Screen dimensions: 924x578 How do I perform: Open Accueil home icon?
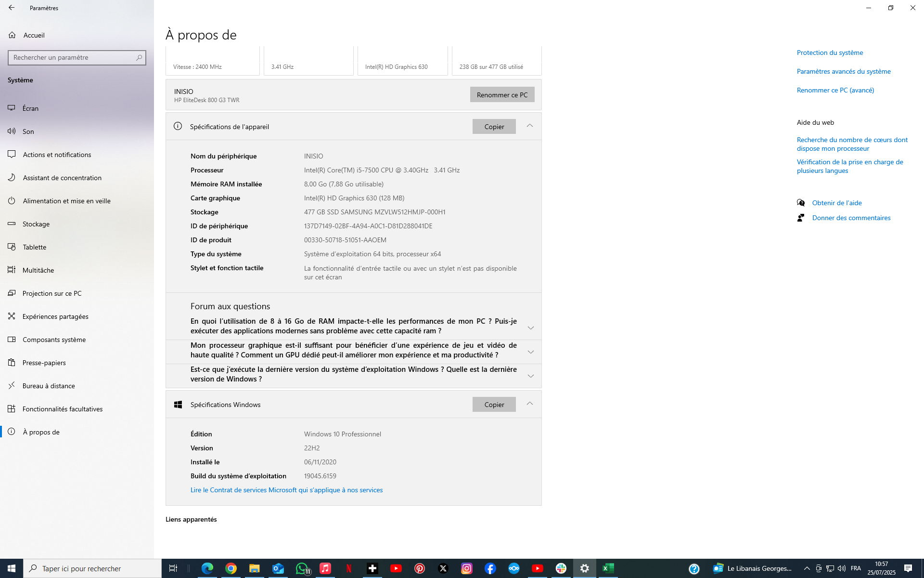coord(13,35)
